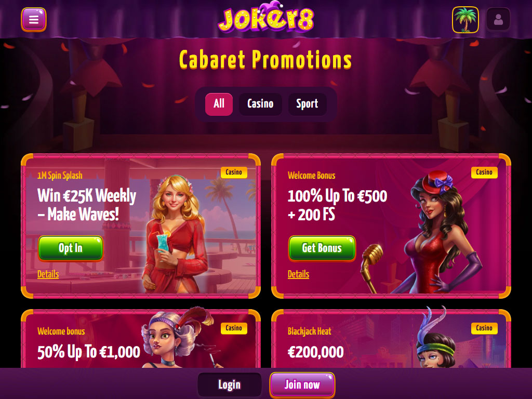532x399 pixels.
Task: Open Details under the Welcome Bonus card
Action: [x=299, y=274]
